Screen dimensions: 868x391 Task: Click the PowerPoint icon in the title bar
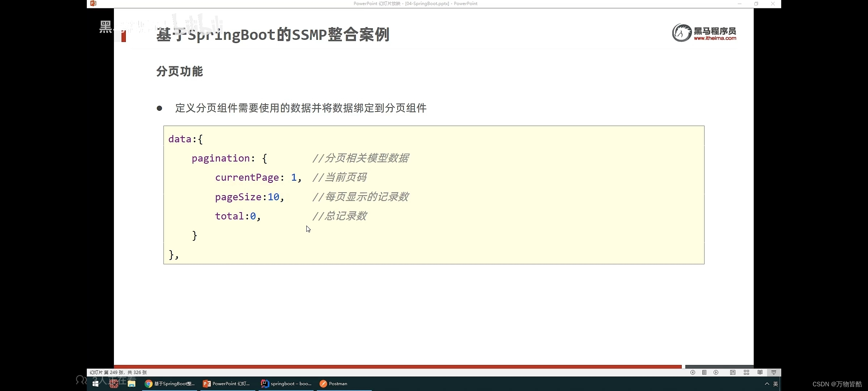[93, 3]
